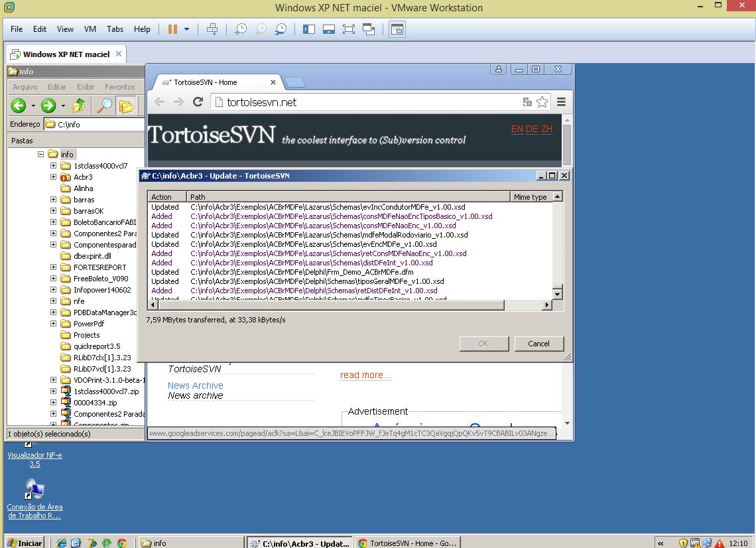The height and width of the screenshot is (548, 756).
Task: Click the translate icon in the Chrome address bar
Action: (527, 102)
